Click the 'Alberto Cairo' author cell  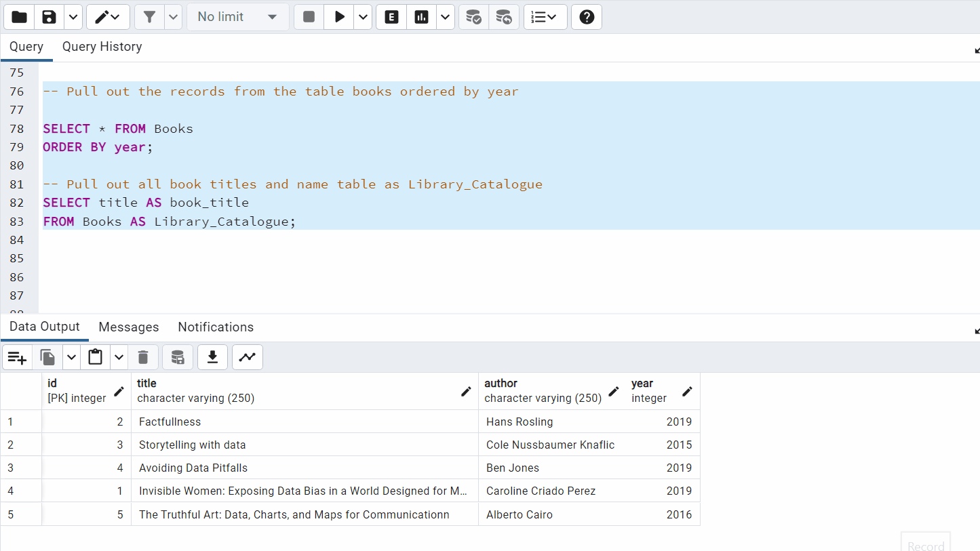click(x=552, y=514)
